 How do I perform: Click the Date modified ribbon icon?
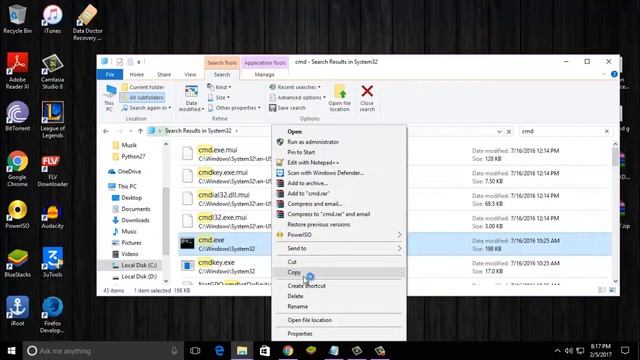tap(191, 98)
